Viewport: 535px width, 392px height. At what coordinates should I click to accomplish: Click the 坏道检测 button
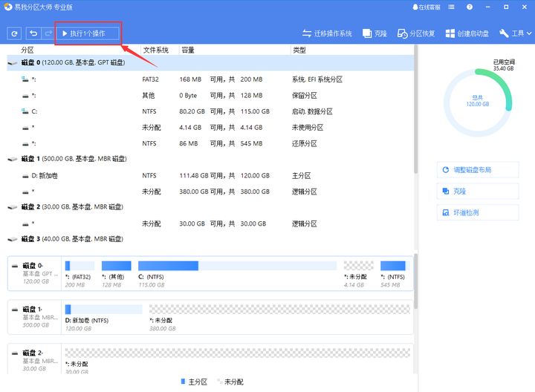tap(477, 212)
